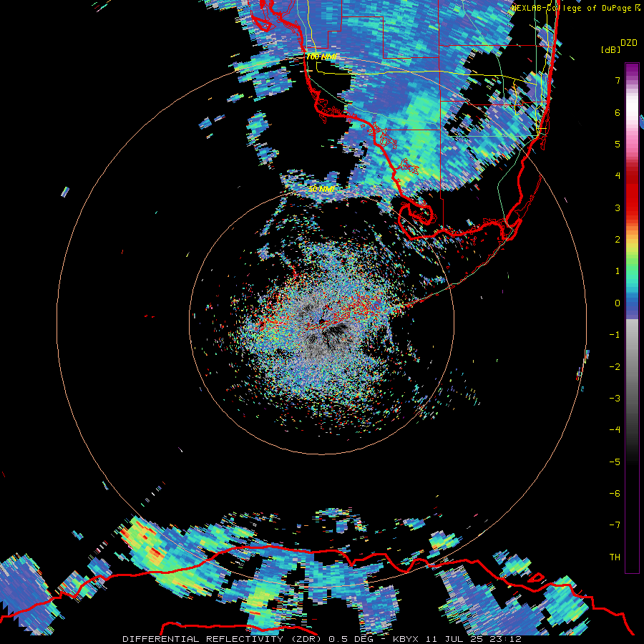644x644 pixels.
Task: Click the DZD legend title
Action: (629, 43)
